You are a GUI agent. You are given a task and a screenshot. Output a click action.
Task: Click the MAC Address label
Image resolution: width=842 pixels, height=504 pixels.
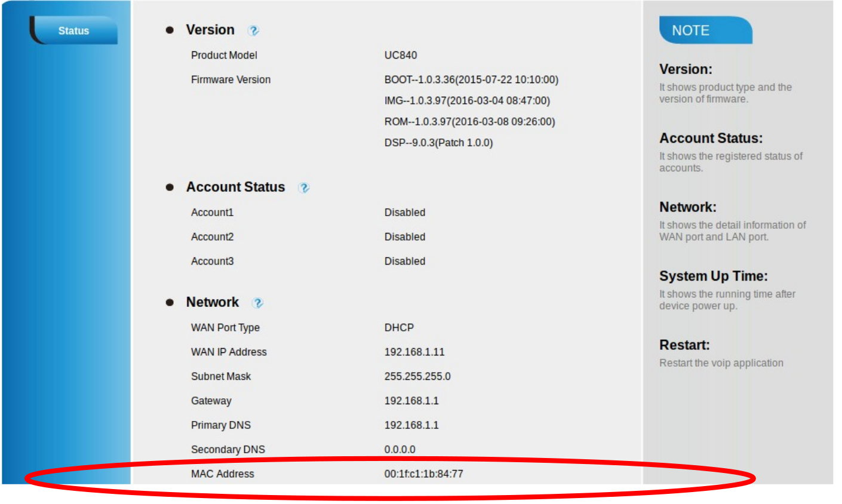coord(222,474)
